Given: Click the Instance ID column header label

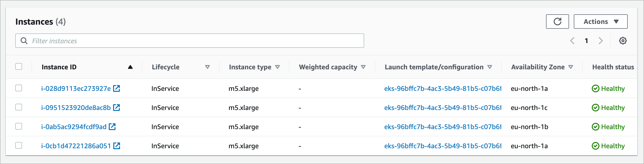Looking at the screenshot, I should pos(59,67).
